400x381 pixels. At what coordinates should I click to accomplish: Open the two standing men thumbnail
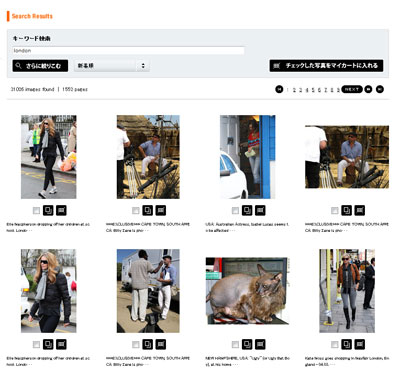148,291
